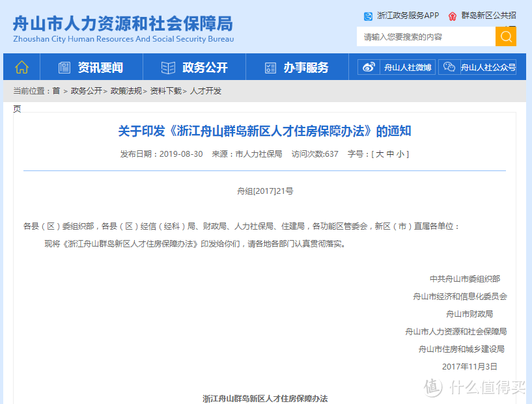Click 政策法规 in breadcrumb
The width and height of the screenshot is (532, 404).
[x=126, y=91]
